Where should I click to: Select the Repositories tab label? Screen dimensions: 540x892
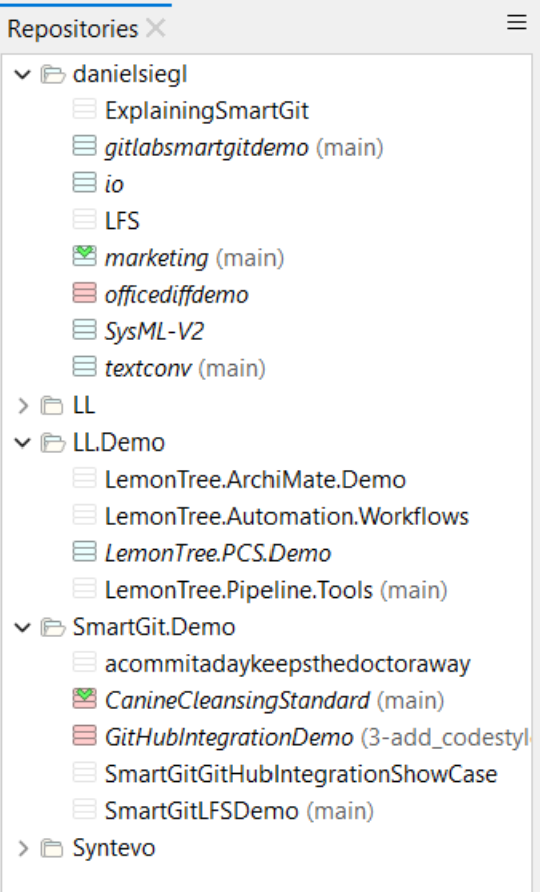click(73, 28)
